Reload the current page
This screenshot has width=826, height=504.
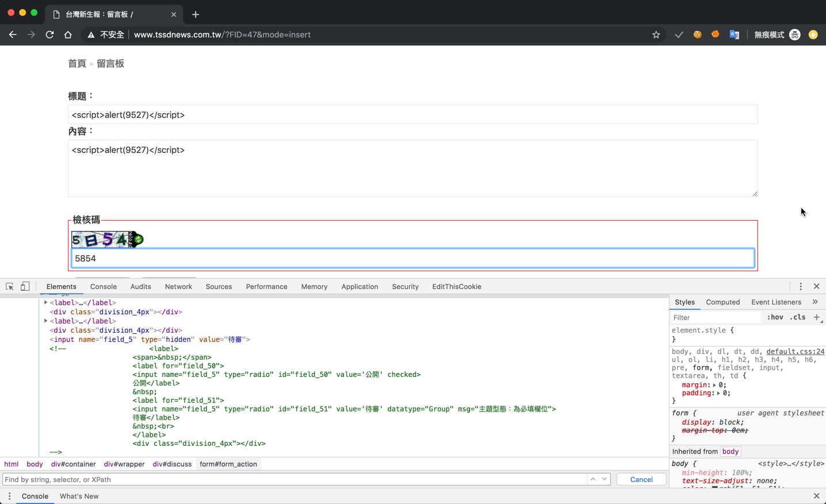49,34
